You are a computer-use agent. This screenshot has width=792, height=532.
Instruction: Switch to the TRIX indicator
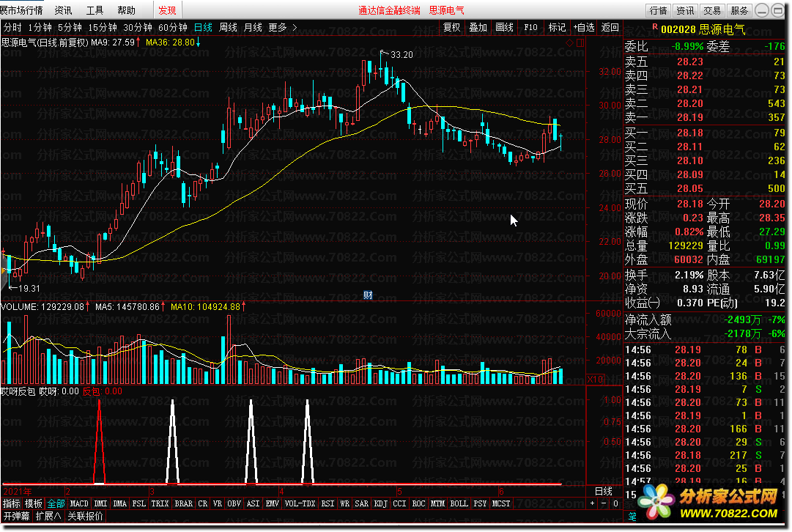[160, 503]
